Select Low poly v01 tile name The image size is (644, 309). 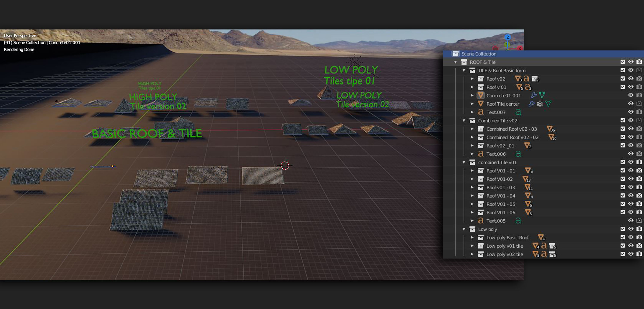point(504,246)
